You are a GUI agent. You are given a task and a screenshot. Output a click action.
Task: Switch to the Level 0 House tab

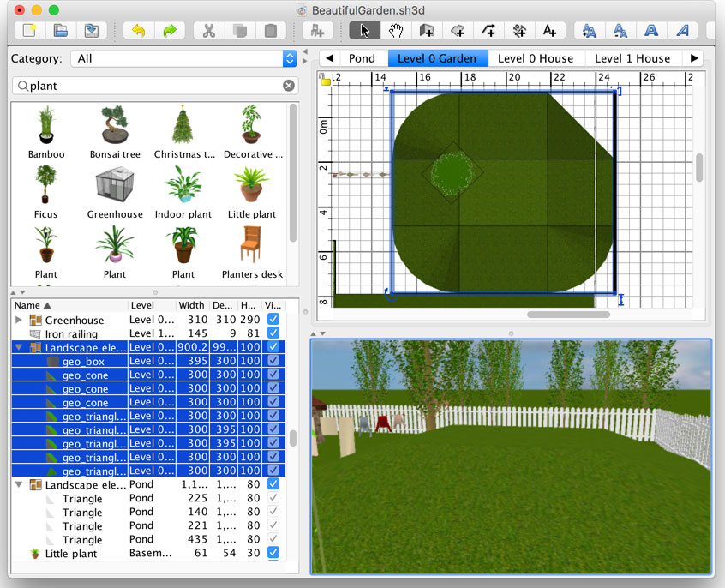point(536,58)
